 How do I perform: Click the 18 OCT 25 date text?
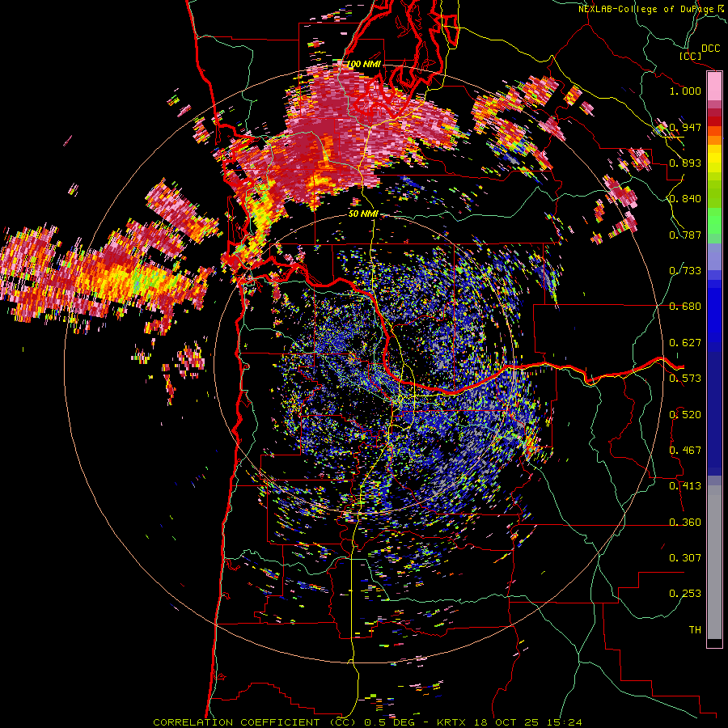(x=505, y=722)
